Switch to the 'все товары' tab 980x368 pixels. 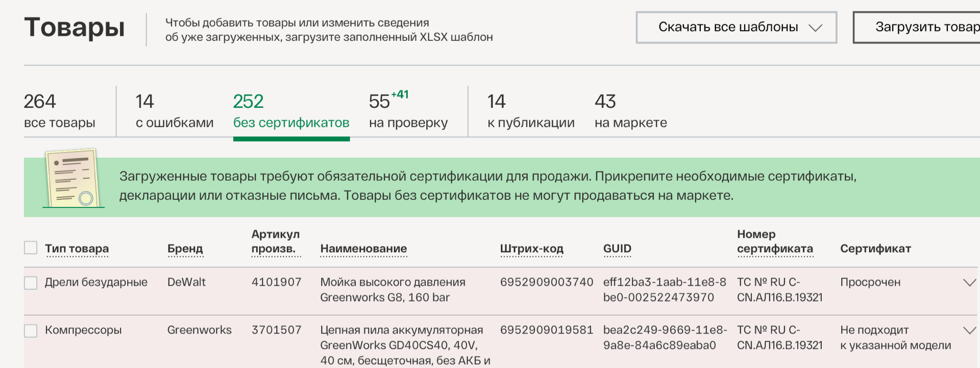[59, 111]
